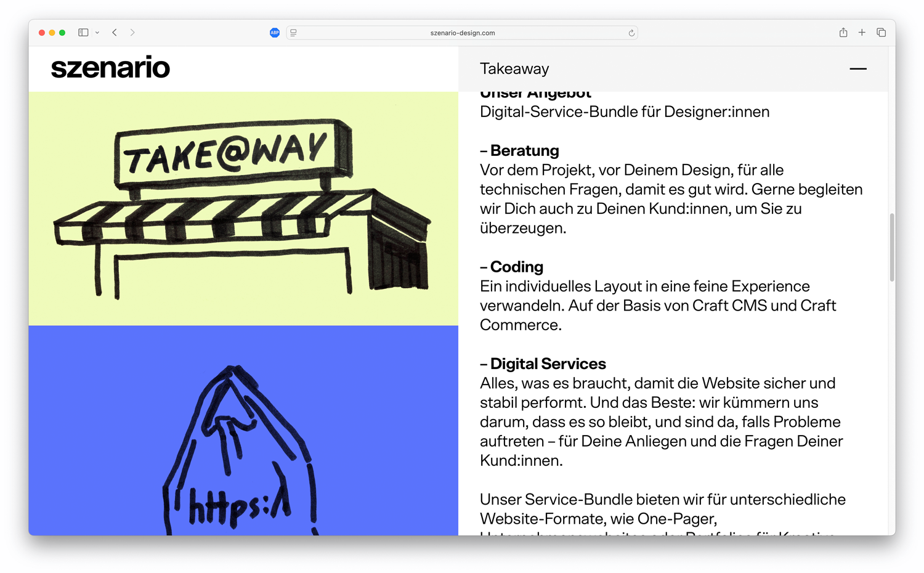The image size is (924, 573).
Task: Open a new tab with plus icon
Action: (x=862, y=33)
